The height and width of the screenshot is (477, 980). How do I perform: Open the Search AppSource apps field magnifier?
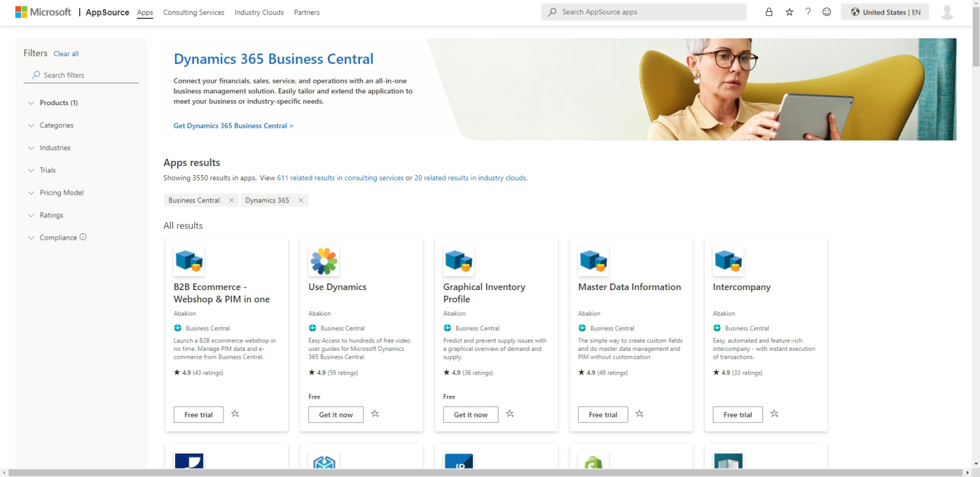pyautogui.click(x=552, y=11)
